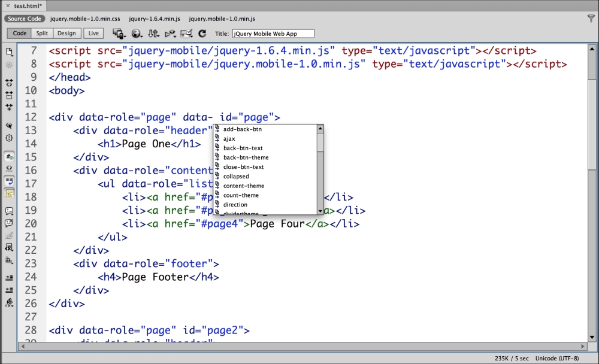Click the Expand All code icon
This screenshot has height=364, width=599.
(x=9, y=107)
